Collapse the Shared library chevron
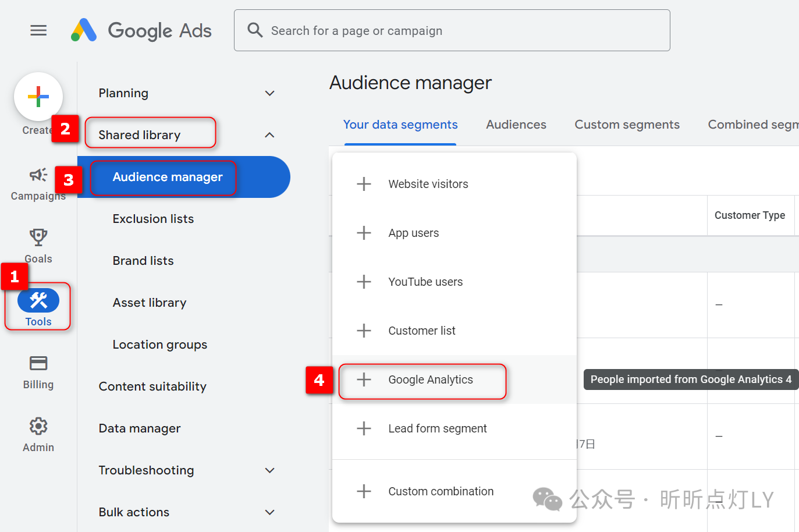The height and width of the screenshot is (532, 799). (269, 135)
